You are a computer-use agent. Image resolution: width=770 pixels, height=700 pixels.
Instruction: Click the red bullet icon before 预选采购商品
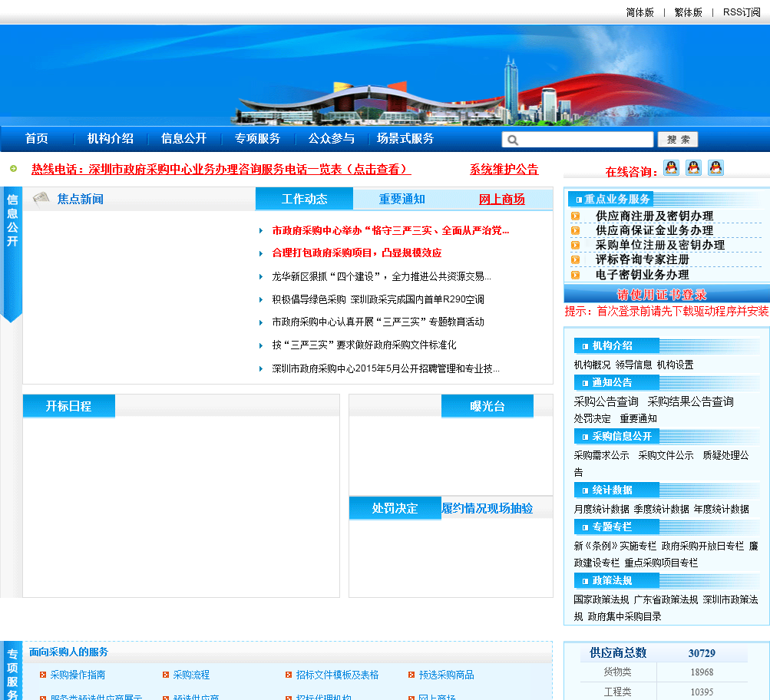point(411,675)
